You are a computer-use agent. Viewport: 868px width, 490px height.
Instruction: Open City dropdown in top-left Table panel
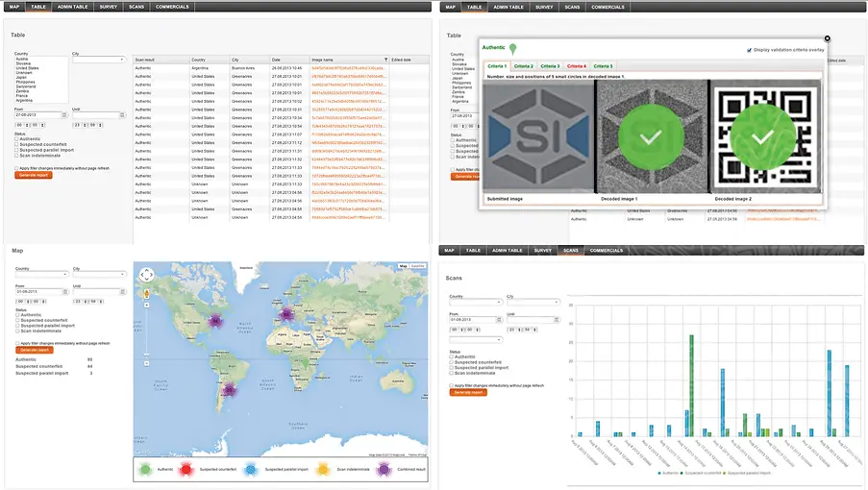point(99,60)
